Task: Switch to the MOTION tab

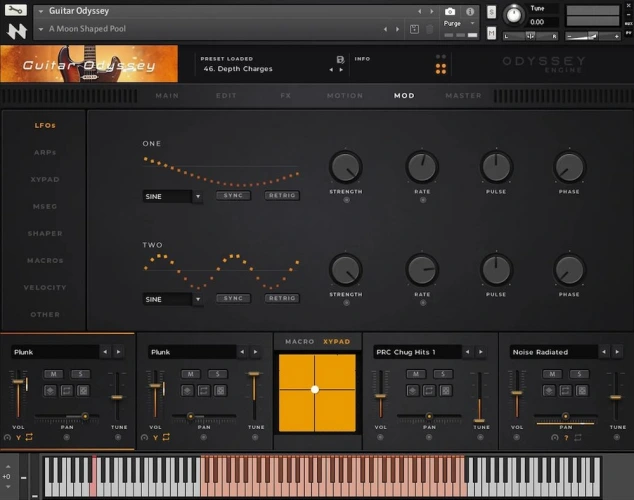Action: [x=344, y=96]
